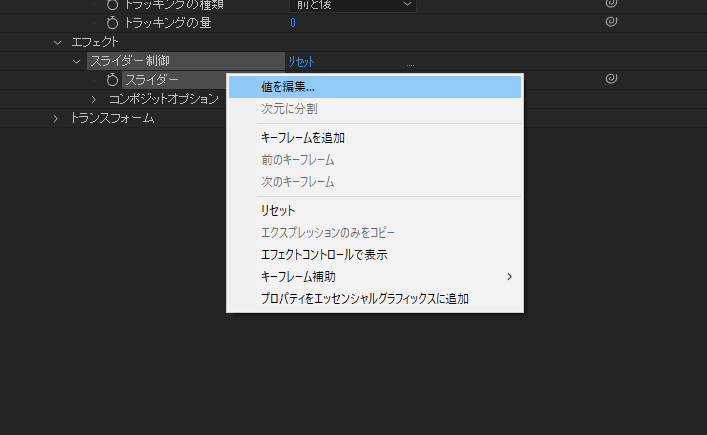
Task: Click 次のキーフレーム menu entry
Action: [375, 182]
